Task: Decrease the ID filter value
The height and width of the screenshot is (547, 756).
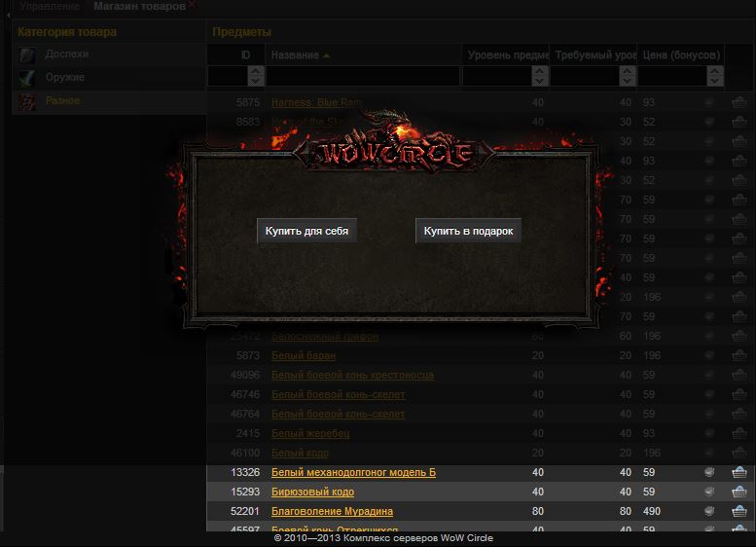Action: pyautogui.click(x=256, y=81)
